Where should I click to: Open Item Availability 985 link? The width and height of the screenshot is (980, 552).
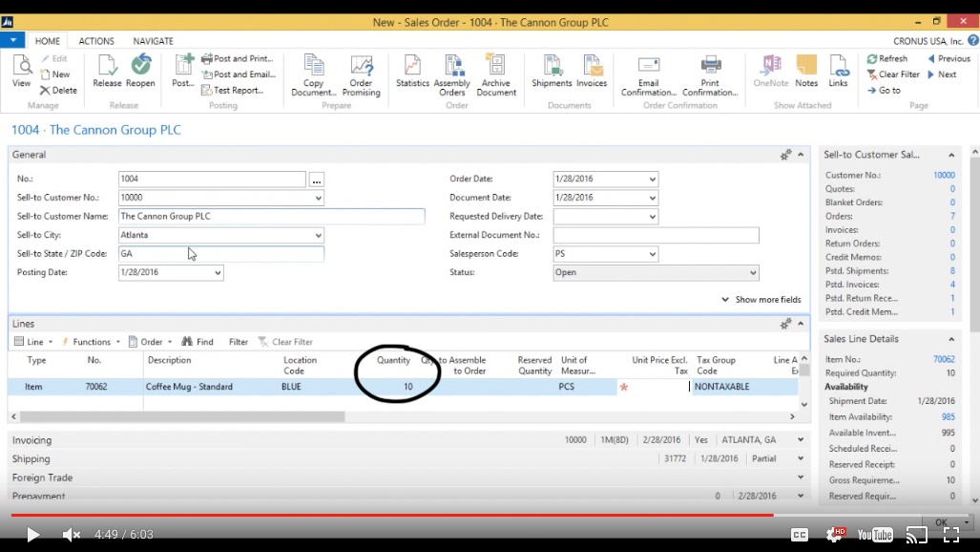949,416
